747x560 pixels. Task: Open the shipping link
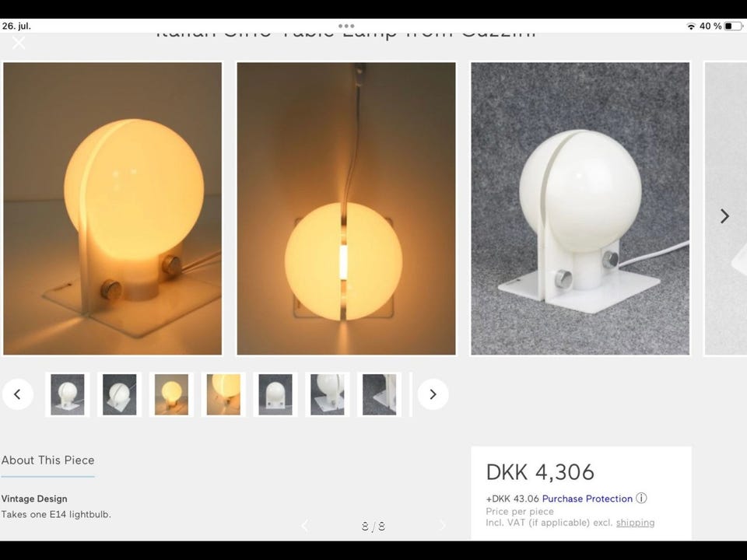click(x=635, y=523)
